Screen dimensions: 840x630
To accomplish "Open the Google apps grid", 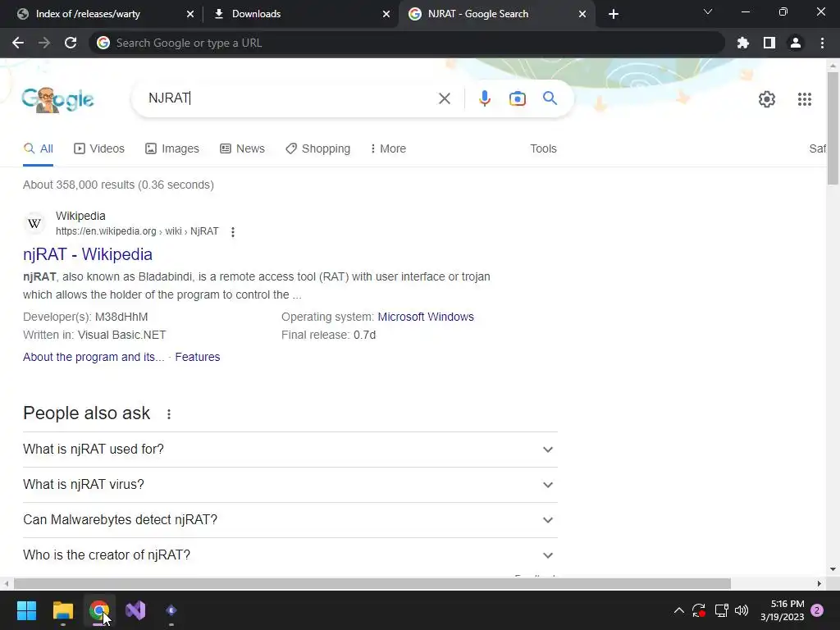I will click(804, 99).
